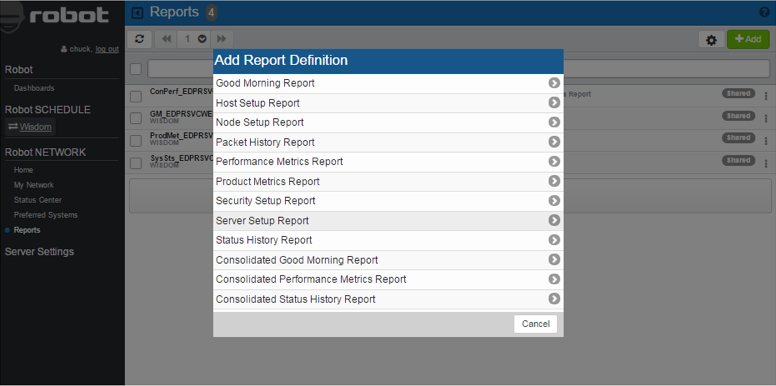The height and width of the screenshot is (386, 776).
Task: Select Status History Report
Action: tap(388, 240)
